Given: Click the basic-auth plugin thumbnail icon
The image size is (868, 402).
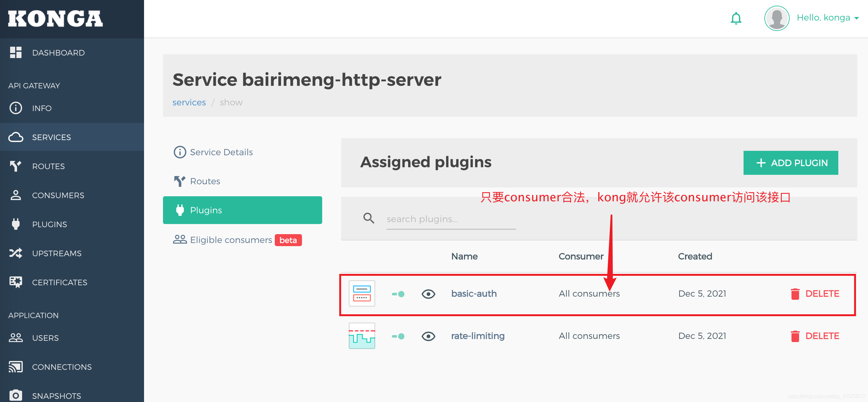Looking at the screenshot, I should click(362, 293).
